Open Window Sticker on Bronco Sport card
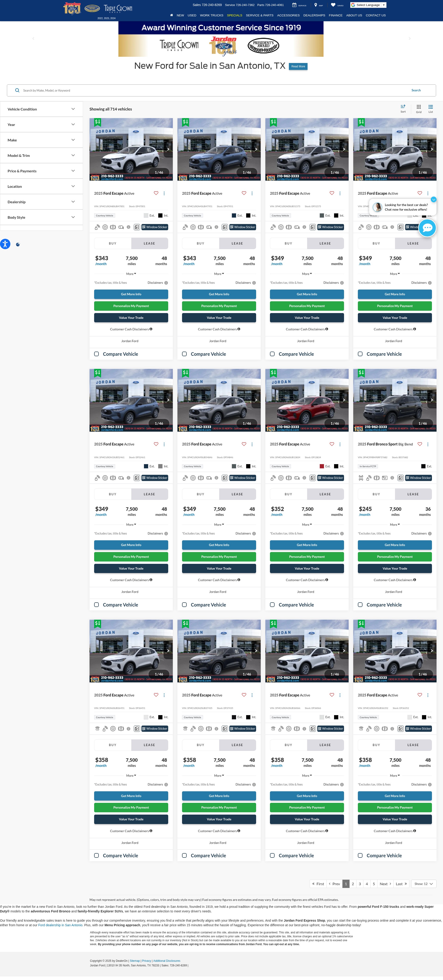This screenshot has width=443, height=980. tap(418, 478)
